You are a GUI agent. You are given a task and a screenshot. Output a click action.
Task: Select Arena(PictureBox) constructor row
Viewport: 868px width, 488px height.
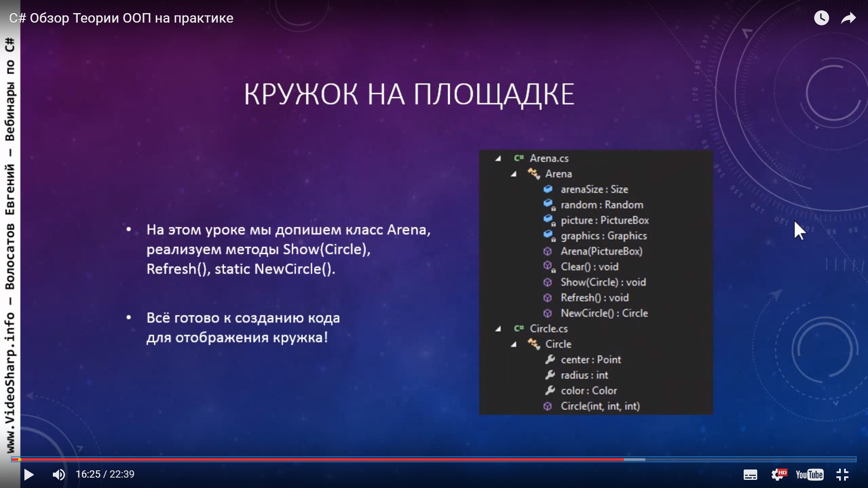click(601, 251)
